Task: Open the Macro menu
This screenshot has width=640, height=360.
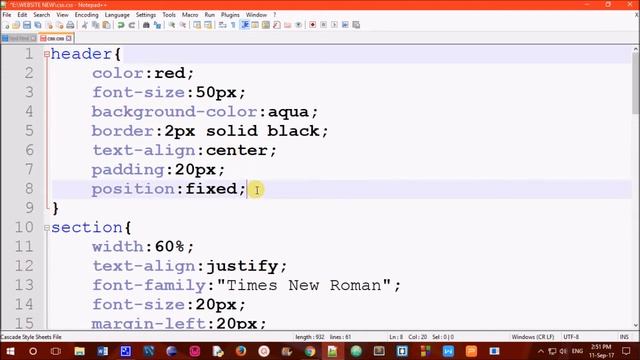Action: [x=190, y=15]
